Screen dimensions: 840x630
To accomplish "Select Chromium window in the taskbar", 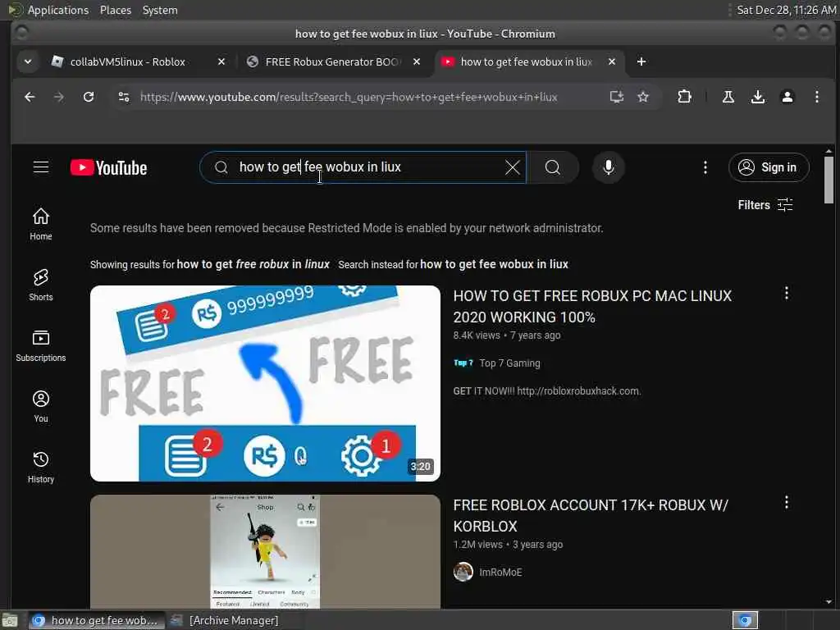I will click(97, 620).
